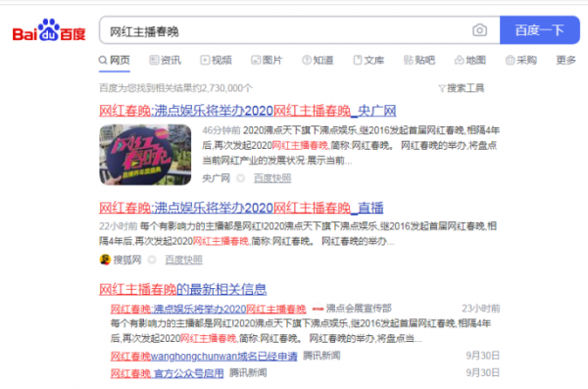Click the camera image search icon

(x=479, y=30)
